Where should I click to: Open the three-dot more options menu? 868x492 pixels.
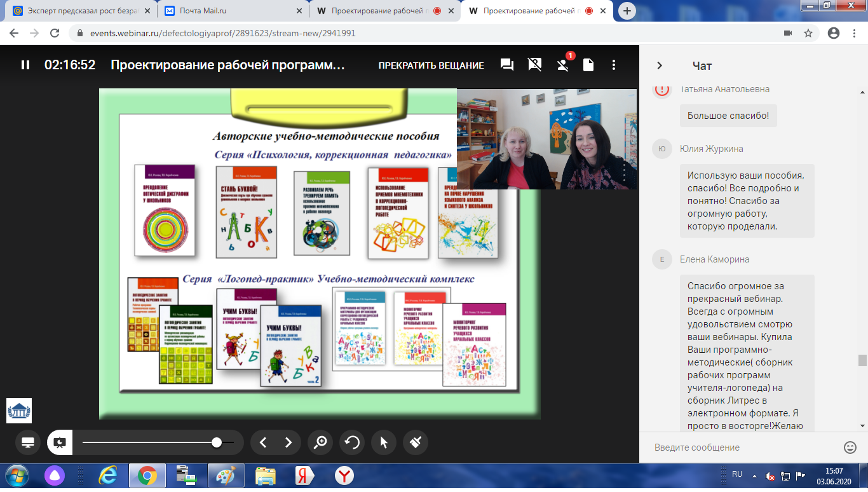tap(614, 65)
